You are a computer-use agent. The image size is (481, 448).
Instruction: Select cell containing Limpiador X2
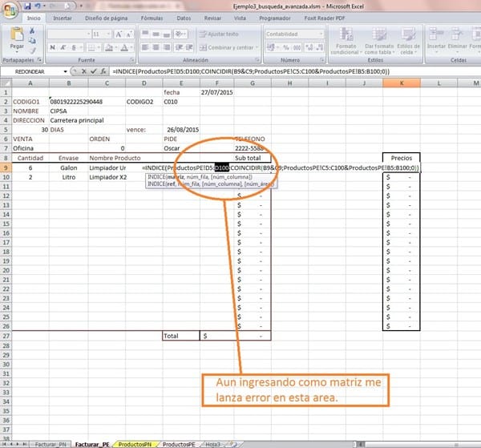(x=107, y=177)
